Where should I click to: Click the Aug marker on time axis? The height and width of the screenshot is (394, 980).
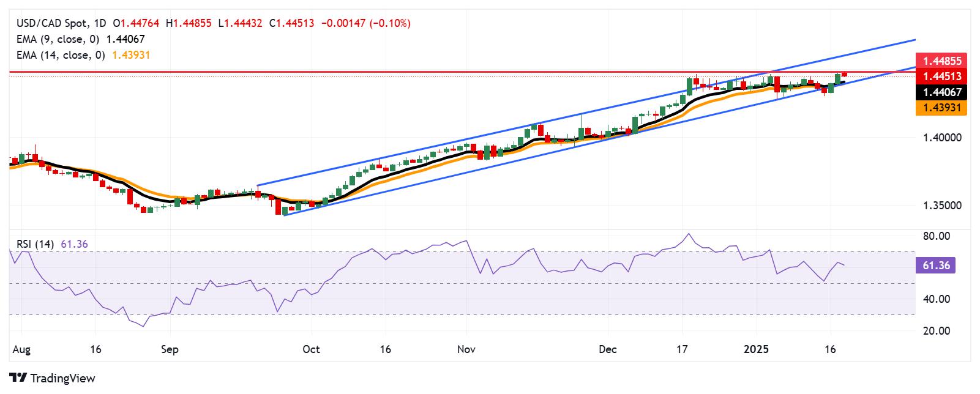pyautogui.click(x=20, y=349)
